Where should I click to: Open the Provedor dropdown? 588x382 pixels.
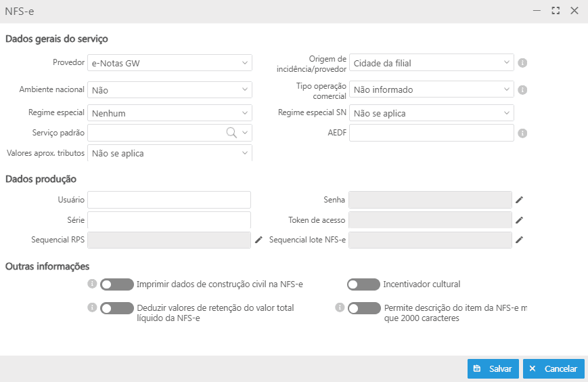point(170,63)
